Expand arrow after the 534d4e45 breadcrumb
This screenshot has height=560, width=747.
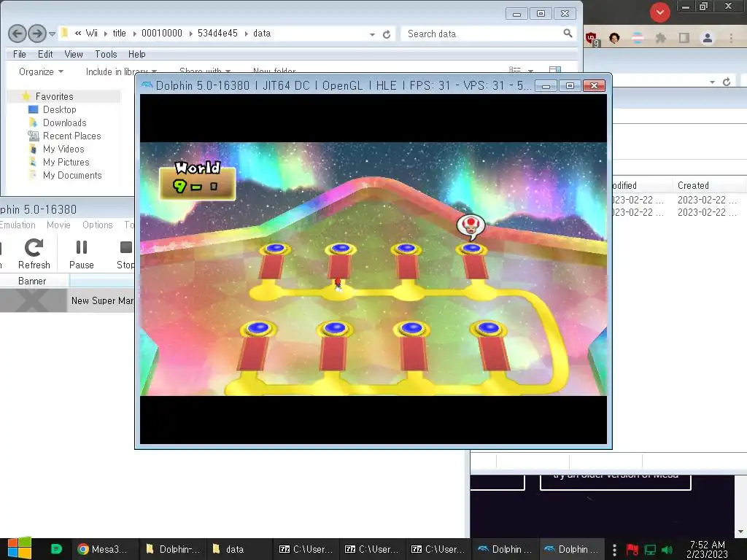tap(246, 34)
